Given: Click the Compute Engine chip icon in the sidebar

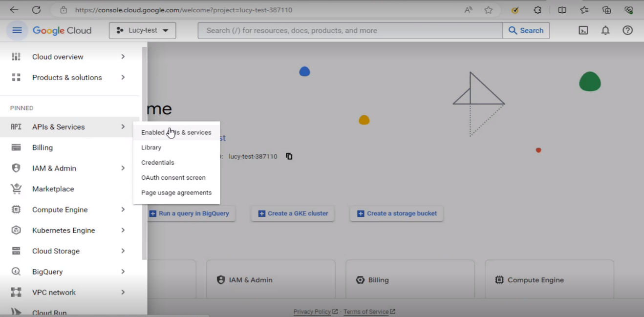Looking at the screenshot, I should [16, 210].
